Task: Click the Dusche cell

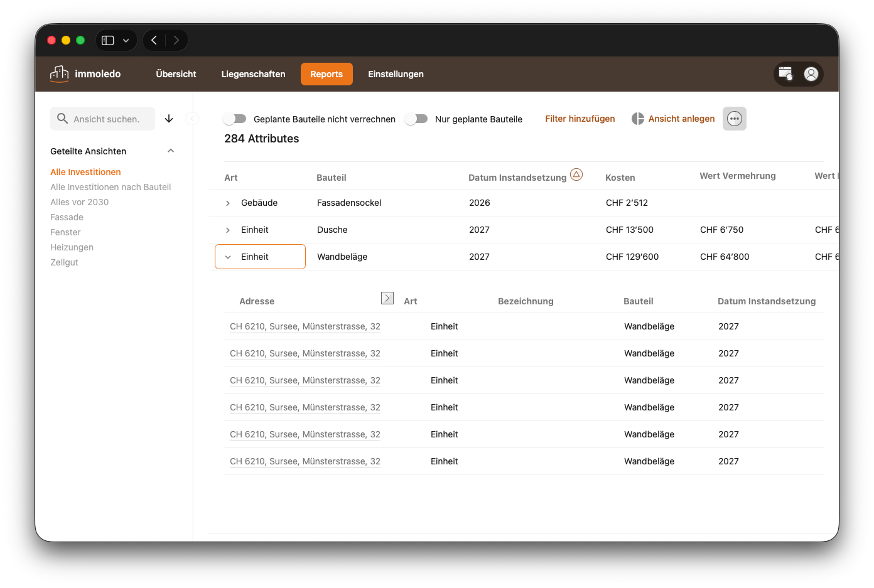Action: click(332, 230)
